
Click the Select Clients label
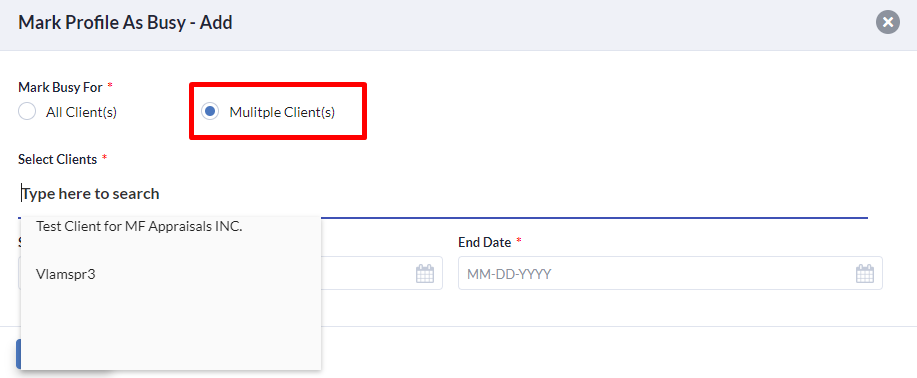[57, 160]
